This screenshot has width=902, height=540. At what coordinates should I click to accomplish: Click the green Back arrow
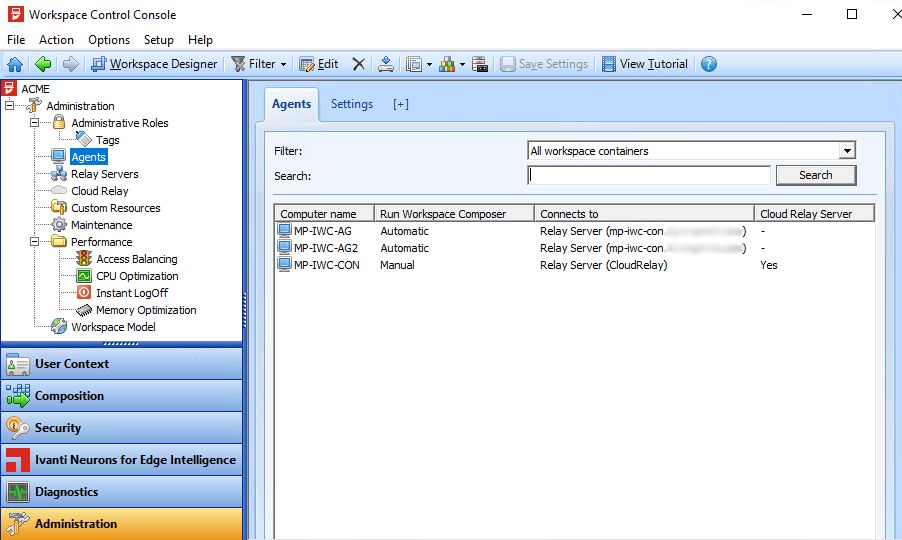(x=43, y=64)
